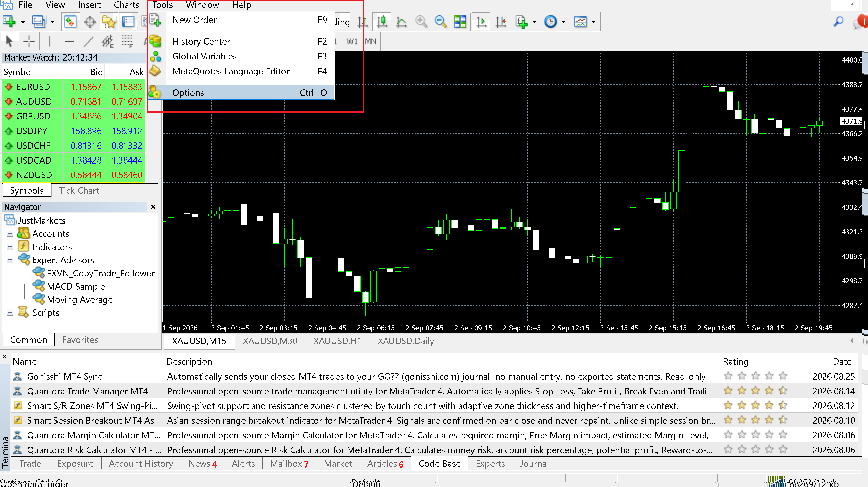Expand the Scripts tree node

click(10, 312)
